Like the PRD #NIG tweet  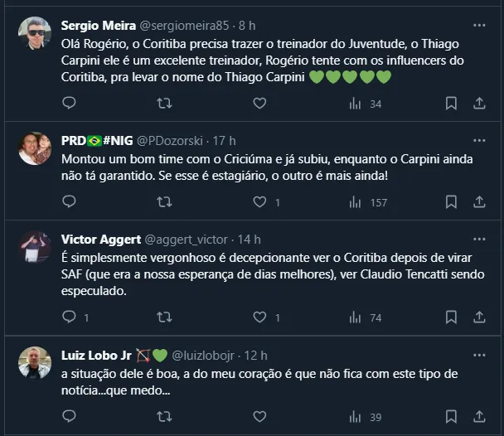(259, 201)
